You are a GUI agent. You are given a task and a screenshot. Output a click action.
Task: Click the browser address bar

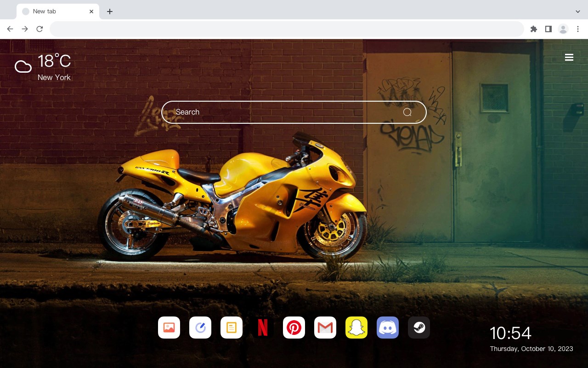(287, 29)
